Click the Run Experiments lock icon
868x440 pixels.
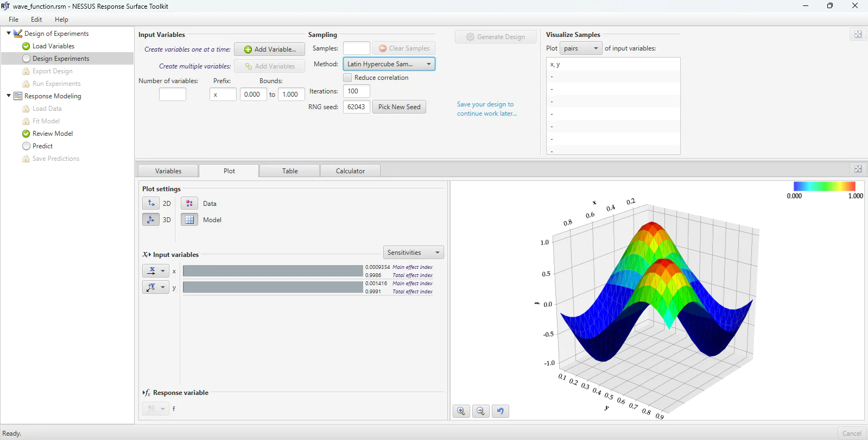coord(26,84)
